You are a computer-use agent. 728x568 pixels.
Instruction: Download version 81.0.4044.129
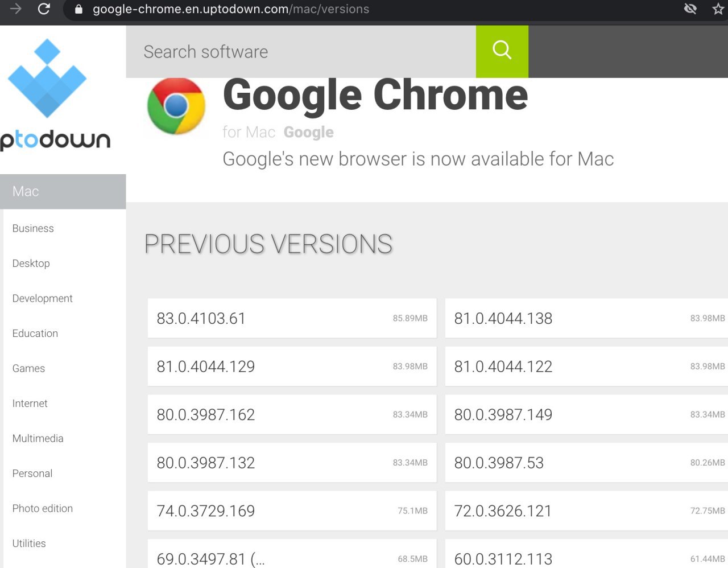pos(292,367)
